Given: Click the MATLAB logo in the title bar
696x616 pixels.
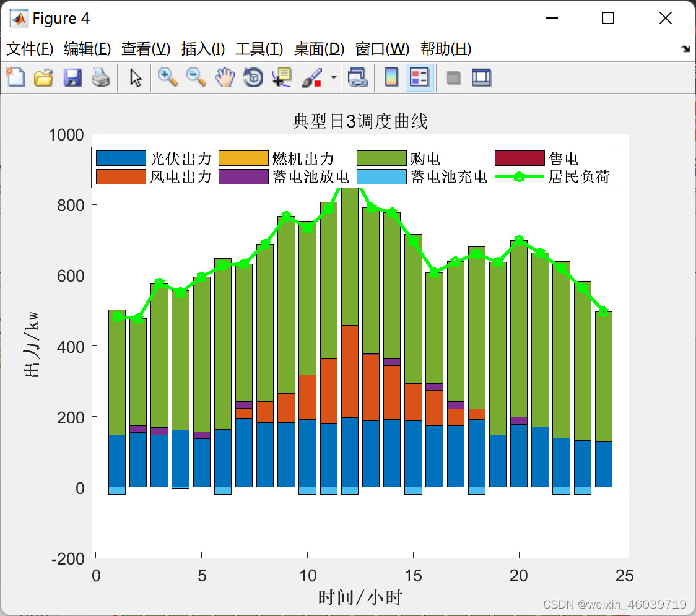Looking at the screenshot, I should [x=19, y=18].
